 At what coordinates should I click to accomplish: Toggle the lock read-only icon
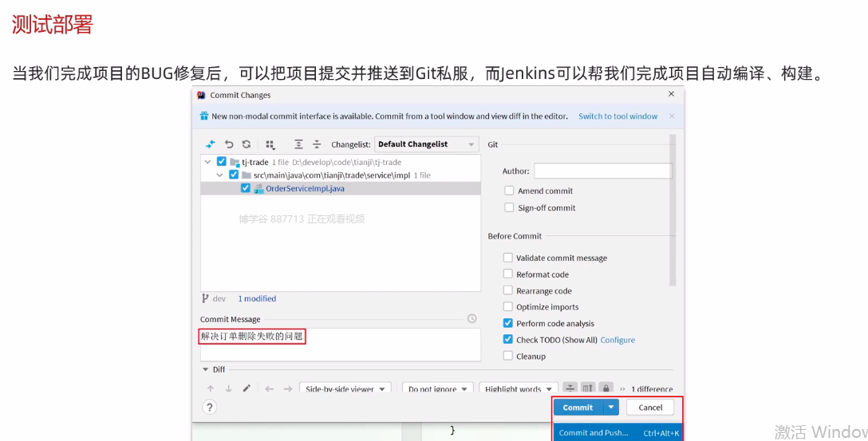coord(606,388)
